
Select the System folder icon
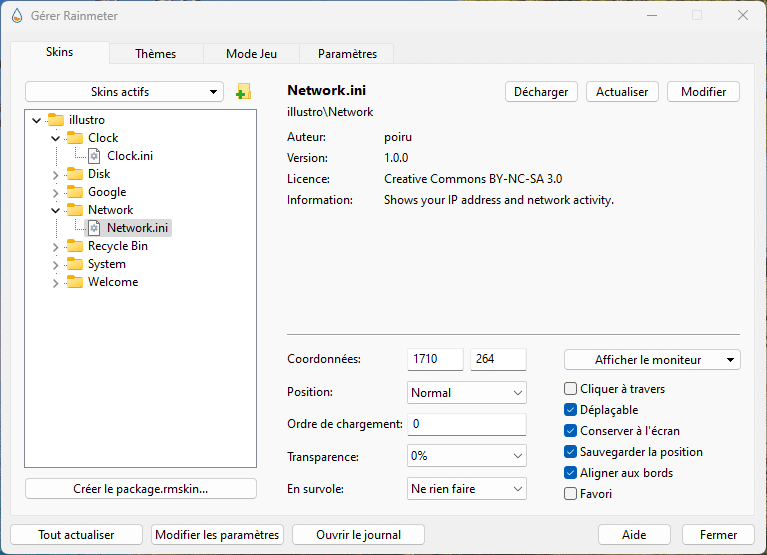coord(75,264)
